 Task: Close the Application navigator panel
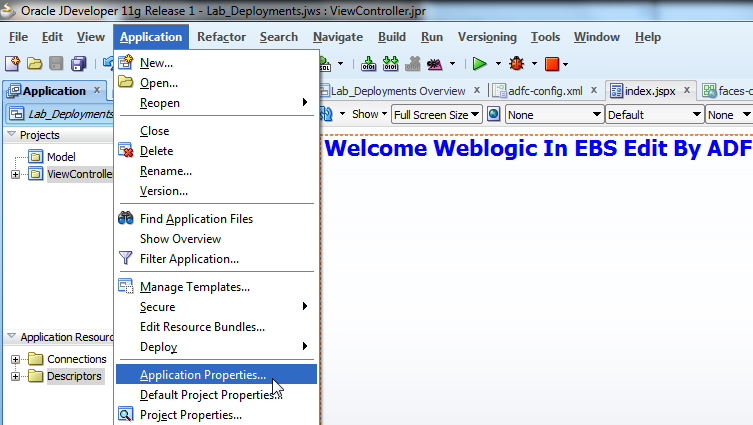97,90
